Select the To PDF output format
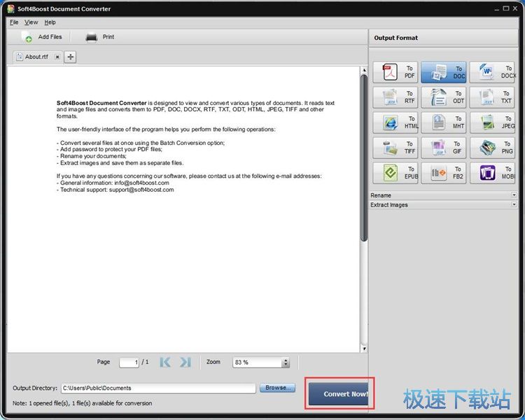The width and height of the screenshot is (525, 420). (395, 72)
